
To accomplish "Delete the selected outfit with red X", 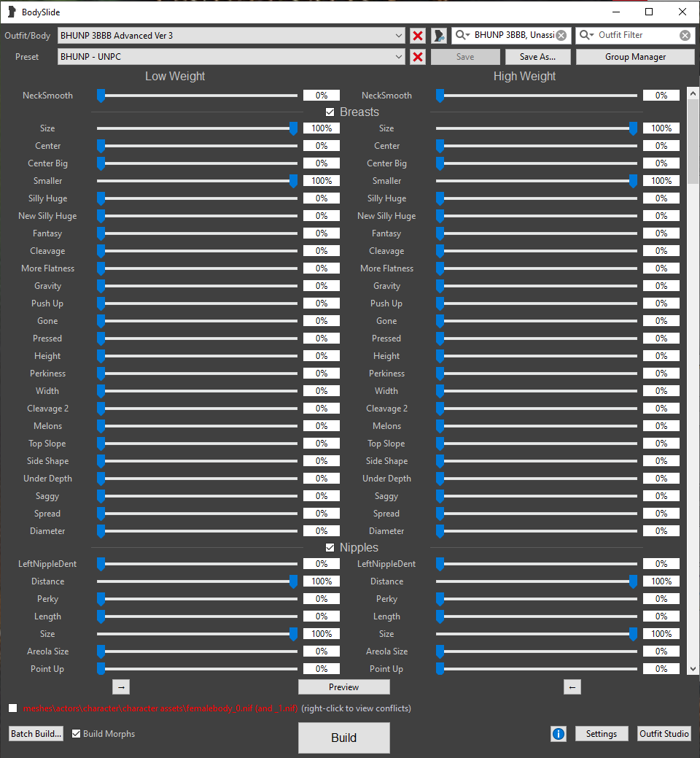I will (x=418, y=36).
